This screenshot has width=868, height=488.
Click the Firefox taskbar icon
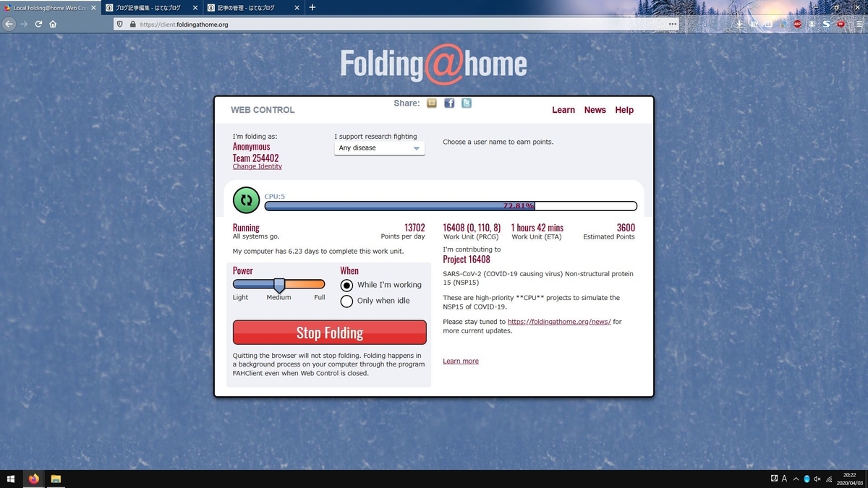click(x=33, y=479)
